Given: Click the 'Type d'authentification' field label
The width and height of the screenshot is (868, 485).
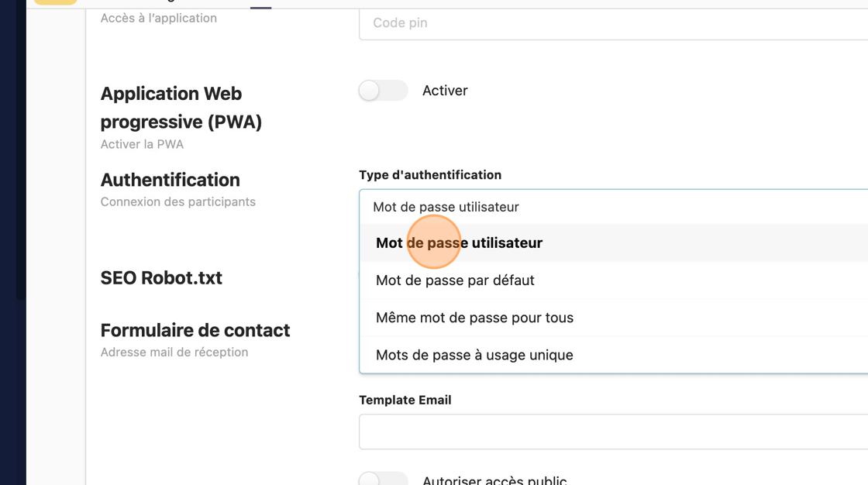Looking at the screenshot, I should (x=430, y=175).
